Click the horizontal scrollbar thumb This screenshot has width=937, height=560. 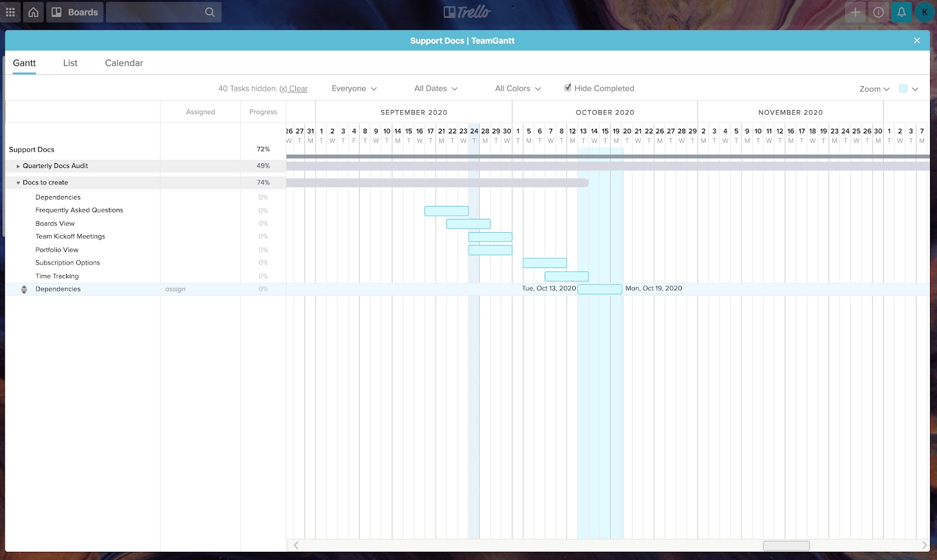point(786,545)
